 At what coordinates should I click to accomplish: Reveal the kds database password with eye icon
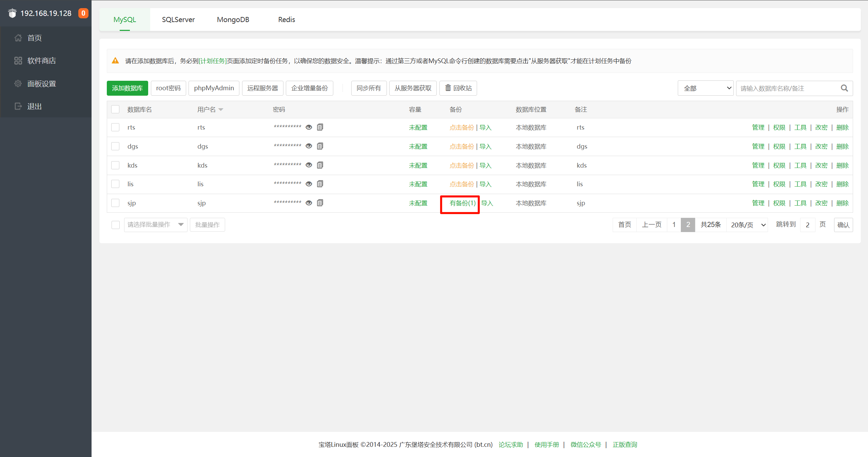(x=309, y=165)
